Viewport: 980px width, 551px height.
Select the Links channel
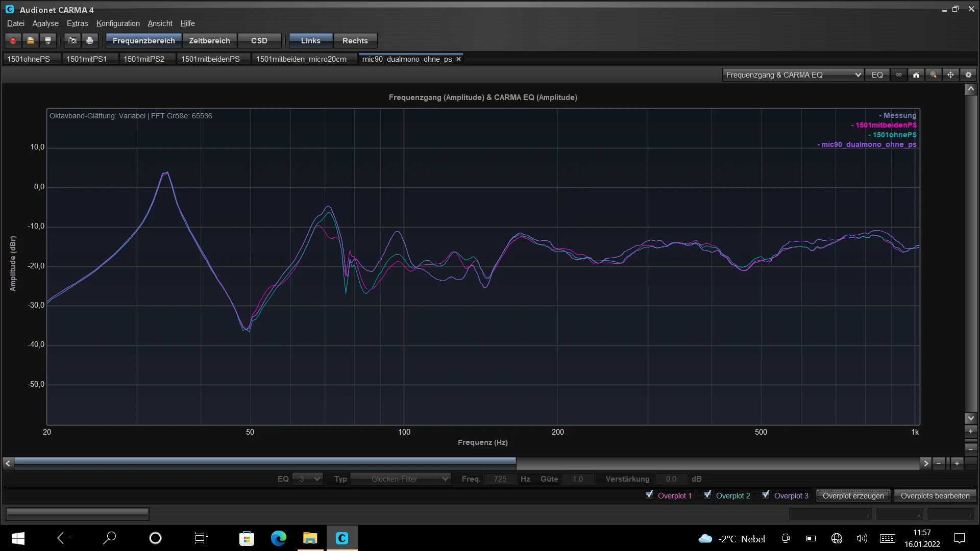pyautogui.click(x=310, y=41)
